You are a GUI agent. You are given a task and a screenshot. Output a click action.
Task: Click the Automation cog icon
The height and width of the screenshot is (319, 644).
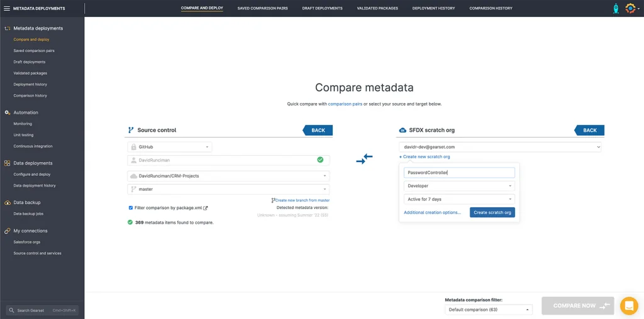pyautogui.click(x=7, y=112)
